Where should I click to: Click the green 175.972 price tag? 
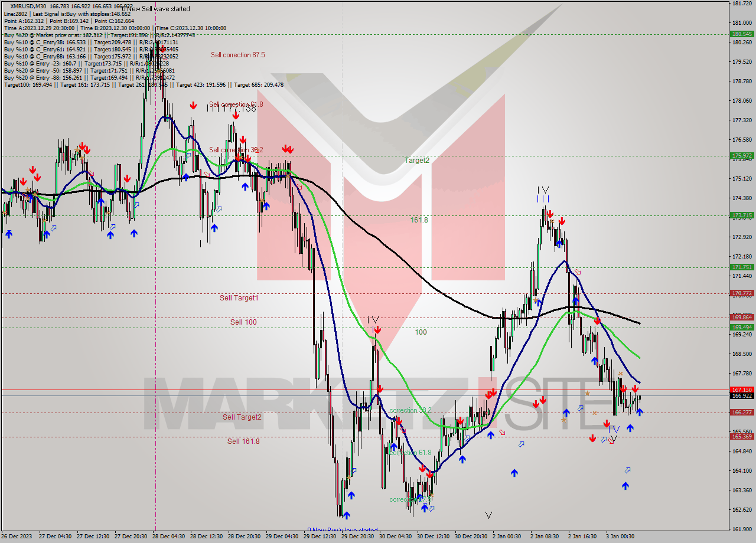point(742,156)
